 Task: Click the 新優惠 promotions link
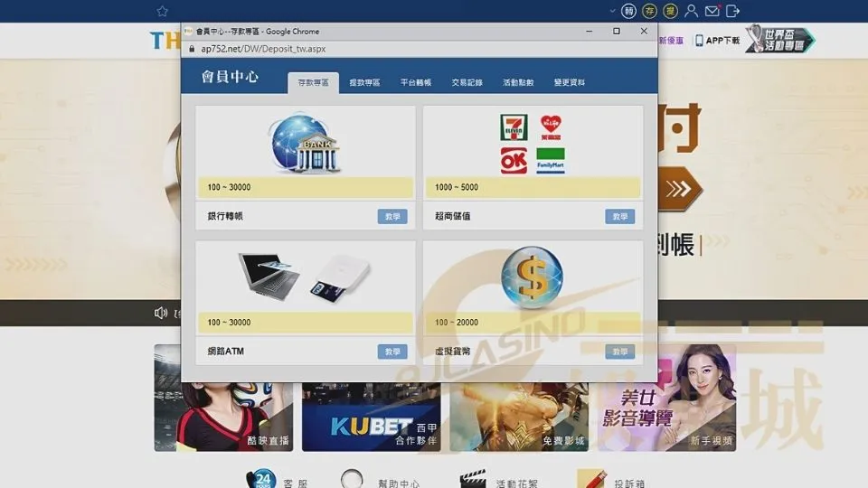click(x=671, y=41)
